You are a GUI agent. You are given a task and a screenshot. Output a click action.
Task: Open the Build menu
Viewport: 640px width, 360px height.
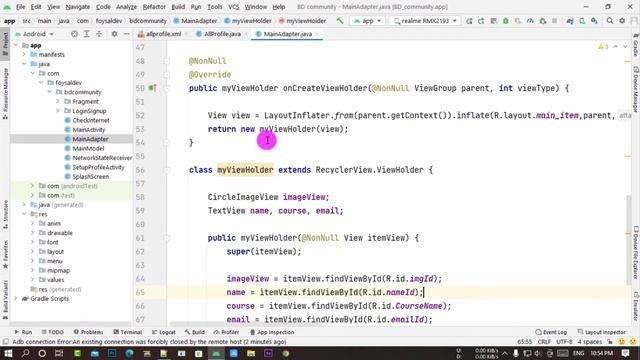click(178, 7)
